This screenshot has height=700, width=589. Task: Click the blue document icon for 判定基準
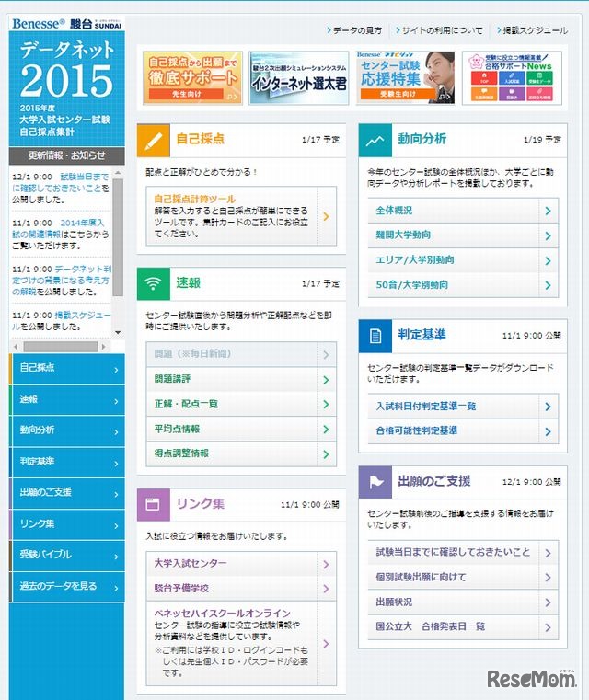[375, 336]
